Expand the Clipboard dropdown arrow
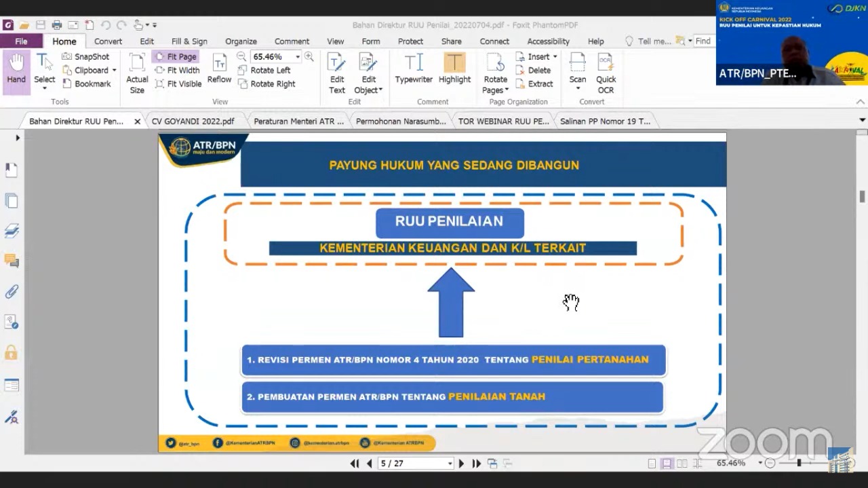 (x=114, y=71)
